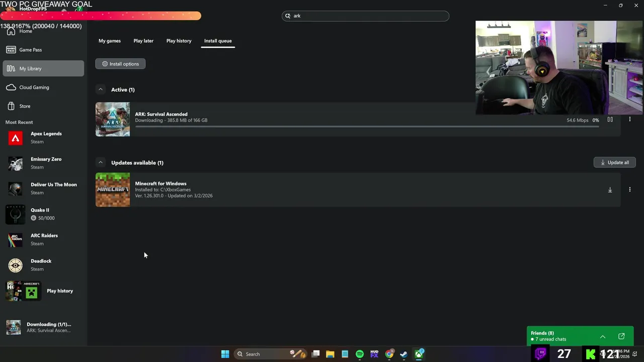Open File Explorer from the taskbar
This screenshot has width=644, height=362.
tap(330, 354)
